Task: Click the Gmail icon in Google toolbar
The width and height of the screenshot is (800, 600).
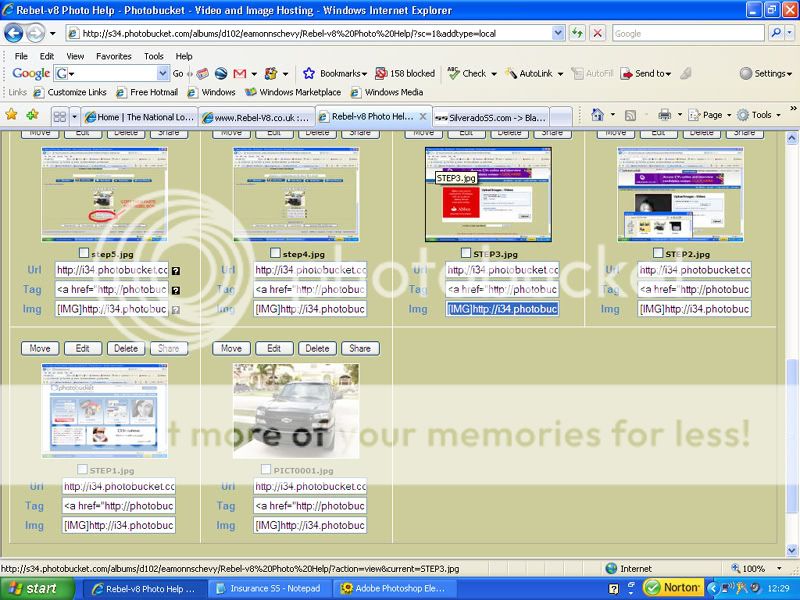Action: tap(240, 73)
